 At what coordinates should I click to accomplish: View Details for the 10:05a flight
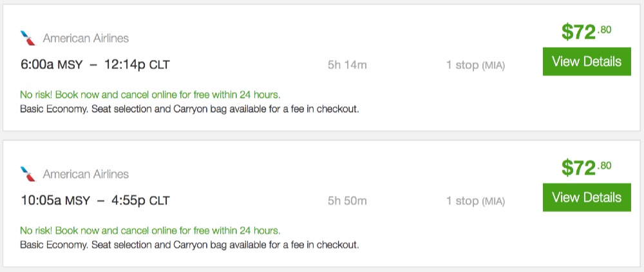(586, 197)
